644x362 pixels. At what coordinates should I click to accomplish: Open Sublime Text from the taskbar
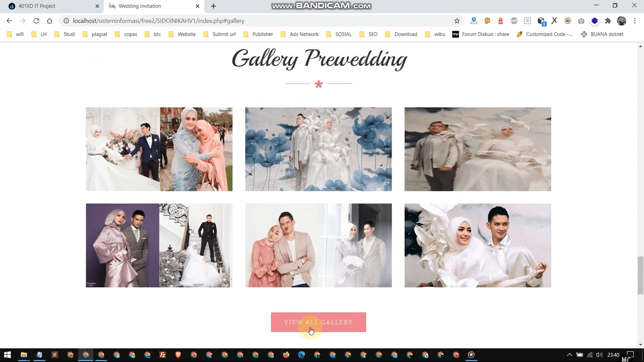coord(55,355)
